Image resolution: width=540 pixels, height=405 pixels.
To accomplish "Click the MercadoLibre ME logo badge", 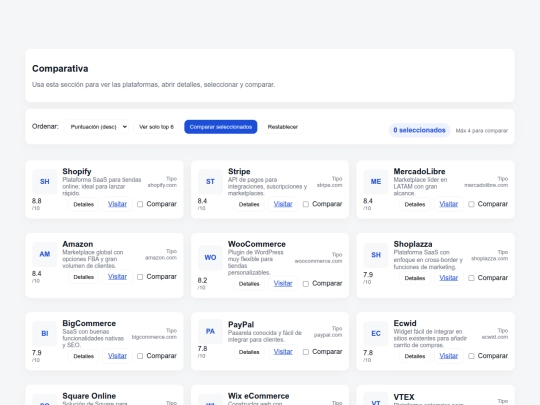I will coord(376,181).
